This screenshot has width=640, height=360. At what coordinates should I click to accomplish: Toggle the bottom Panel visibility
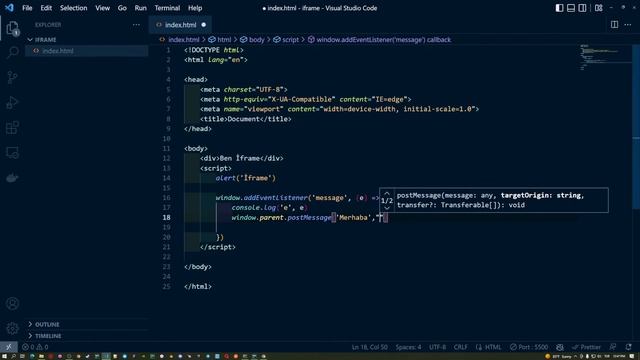(571, 8)
